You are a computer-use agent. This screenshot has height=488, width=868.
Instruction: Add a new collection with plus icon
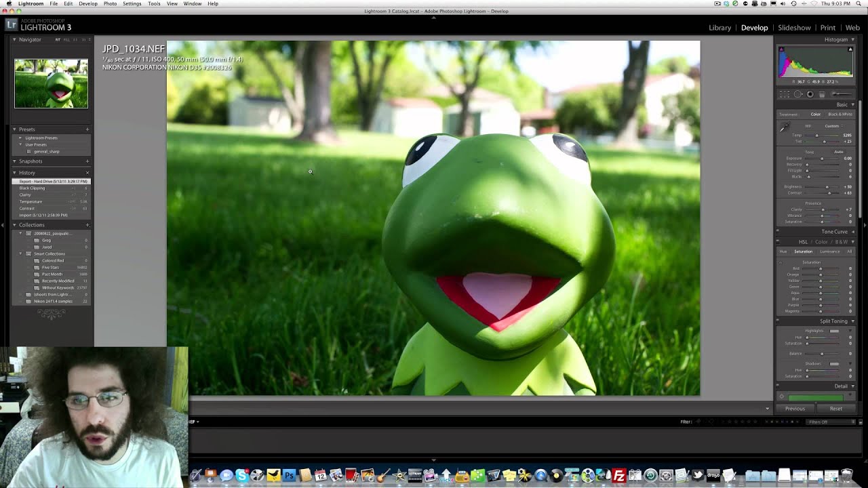coord(87,225)
